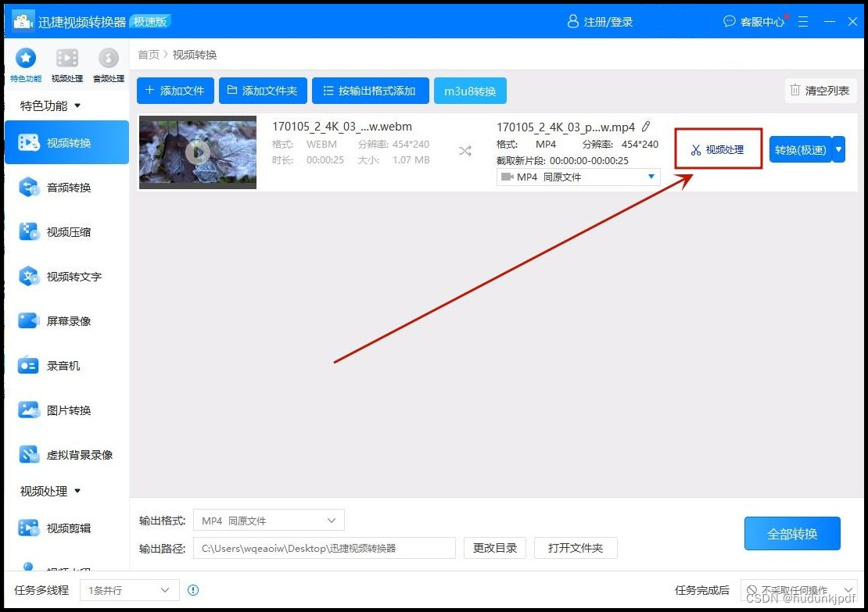Click the 录音机 recorder icon
Viewport: 868px width, 612px height.
tap(27, 366)
